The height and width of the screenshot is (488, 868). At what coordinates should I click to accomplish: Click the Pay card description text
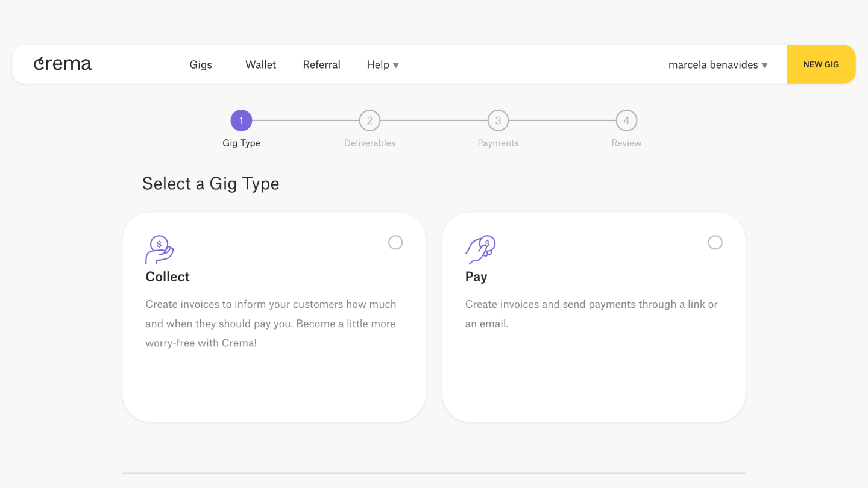[591, 314]
